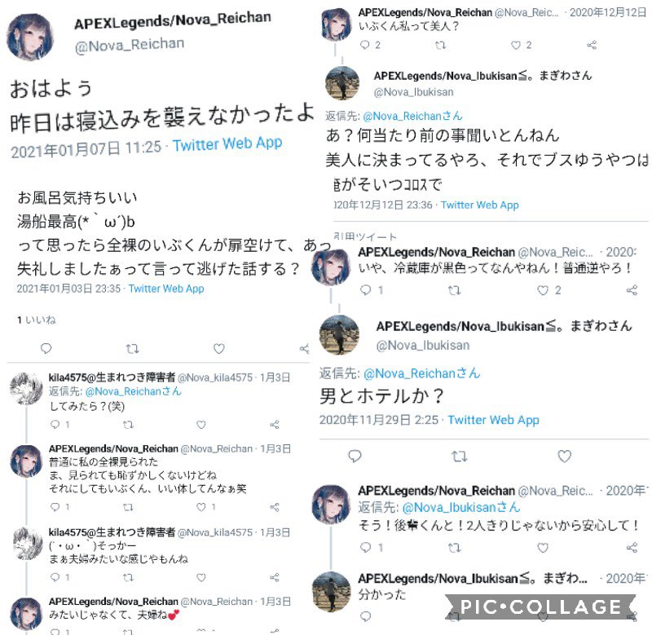Open Nova_Ibukisan's avatar beside 男とホテルか tweet
The width and height of the screenshot is (652, 644).
(339, 335)
